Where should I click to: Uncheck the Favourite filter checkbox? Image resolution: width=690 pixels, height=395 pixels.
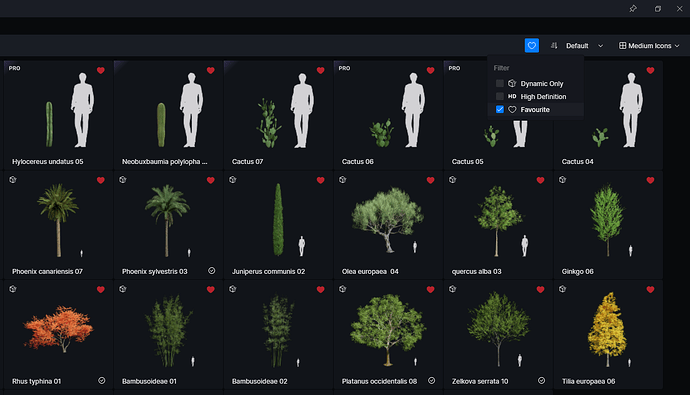pos(499,110)
